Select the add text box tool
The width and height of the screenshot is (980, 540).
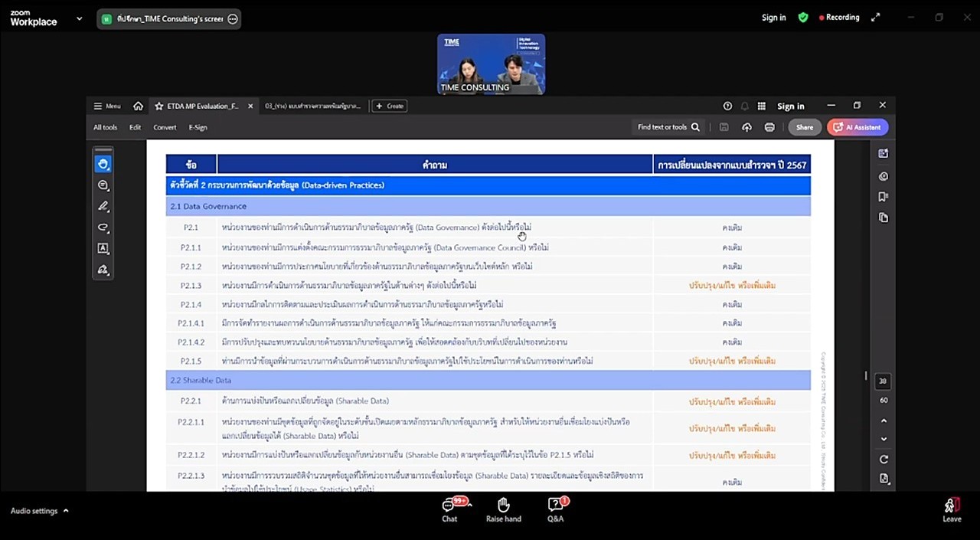pos(103,248)
